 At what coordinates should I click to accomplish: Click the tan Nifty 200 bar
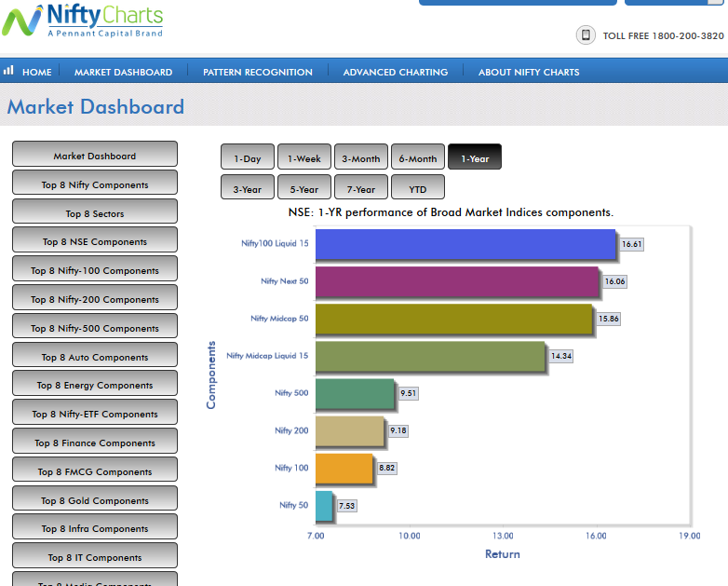[350, 431]
